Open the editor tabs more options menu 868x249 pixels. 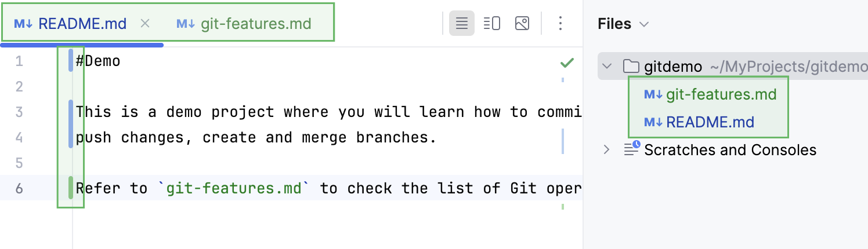tap(560, 24)
